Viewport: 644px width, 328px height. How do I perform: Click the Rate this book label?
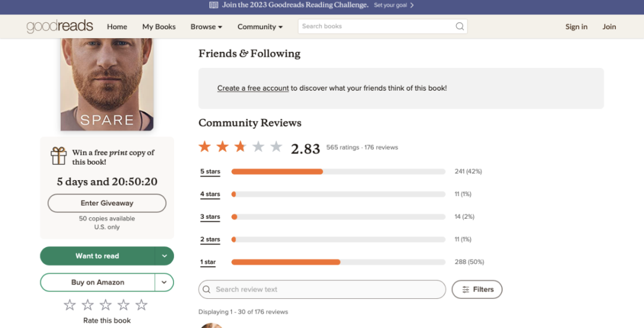(107, 321)
